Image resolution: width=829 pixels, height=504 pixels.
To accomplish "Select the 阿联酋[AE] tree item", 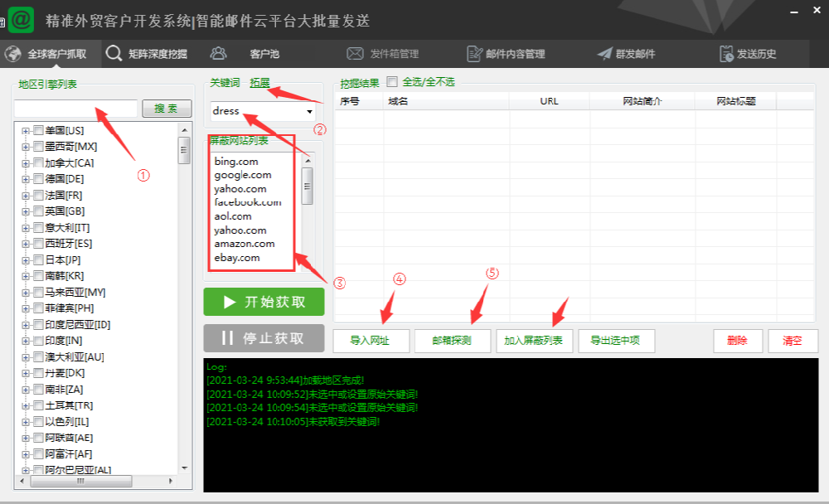I will pos(69,438).
